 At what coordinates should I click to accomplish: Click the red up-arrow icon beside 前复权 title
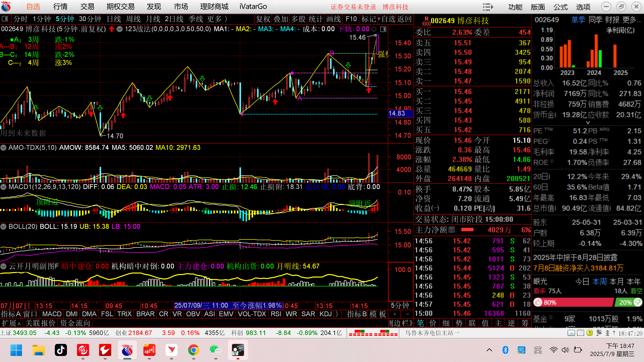112,29
